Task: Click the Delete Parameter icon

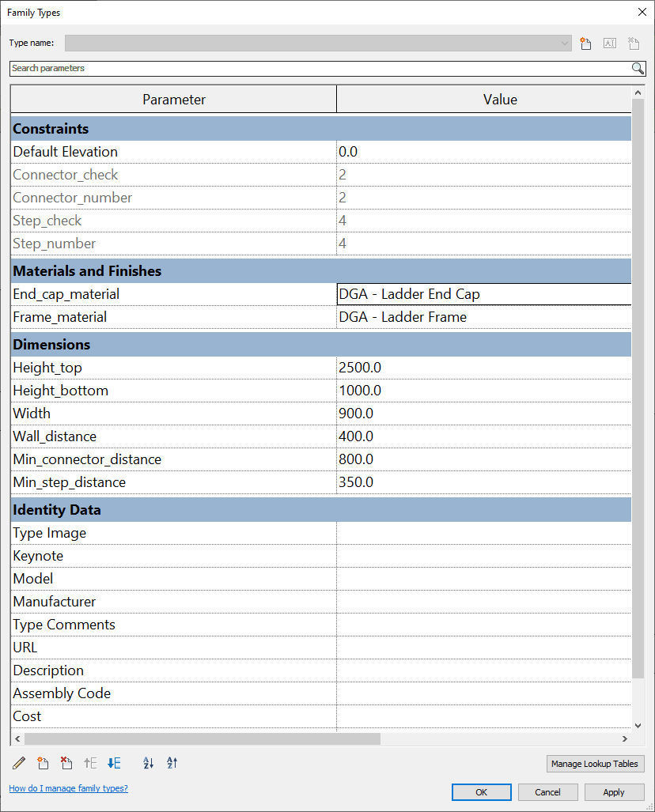Action: (x=66, y=763)
